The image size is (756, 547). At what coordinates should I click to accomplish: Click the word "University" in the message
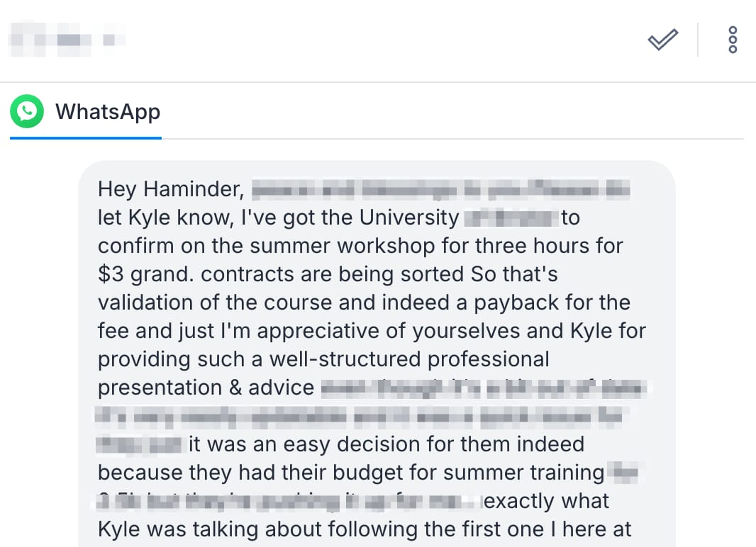coord(409,218)
